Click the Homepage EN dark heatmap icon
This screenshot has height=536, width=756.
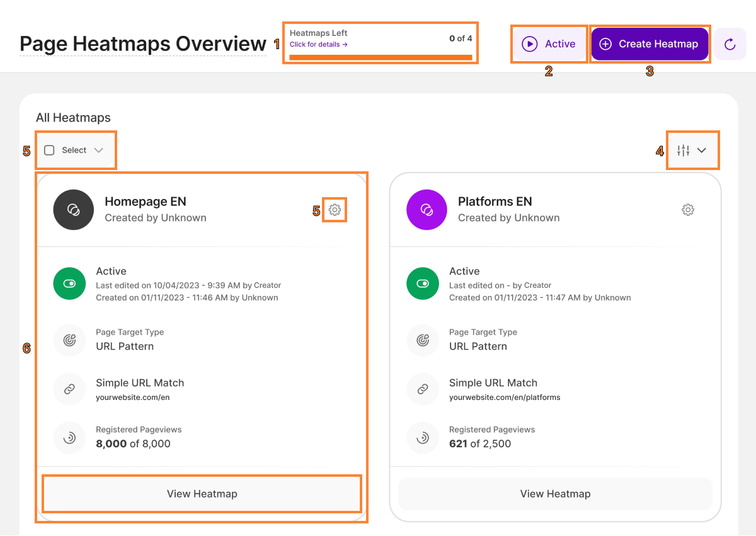(74, 210)
